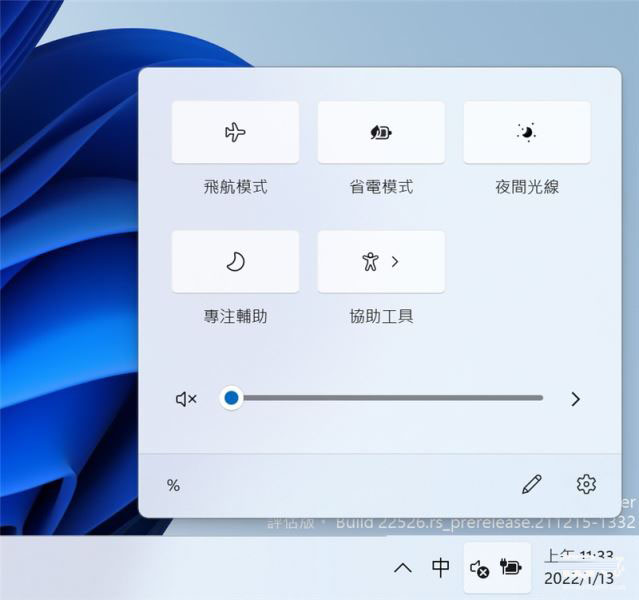Open sound output chevron right of slider

[575, 399]
